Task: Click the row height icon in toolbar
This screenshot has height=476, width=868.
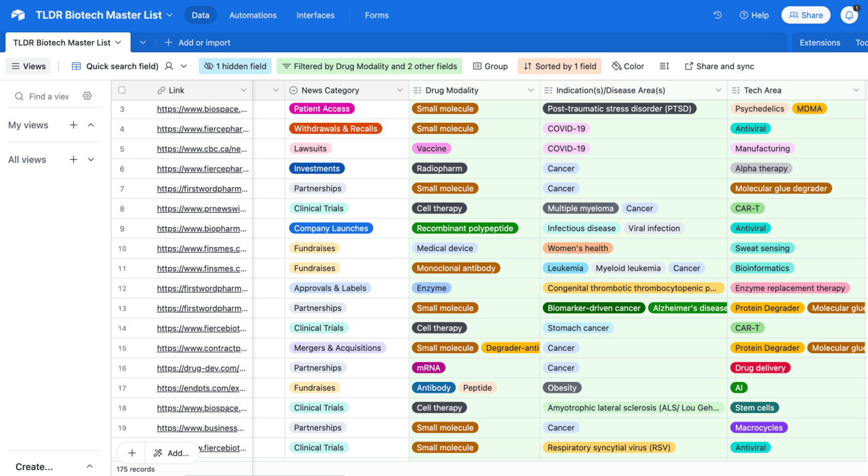Action: 664,66
